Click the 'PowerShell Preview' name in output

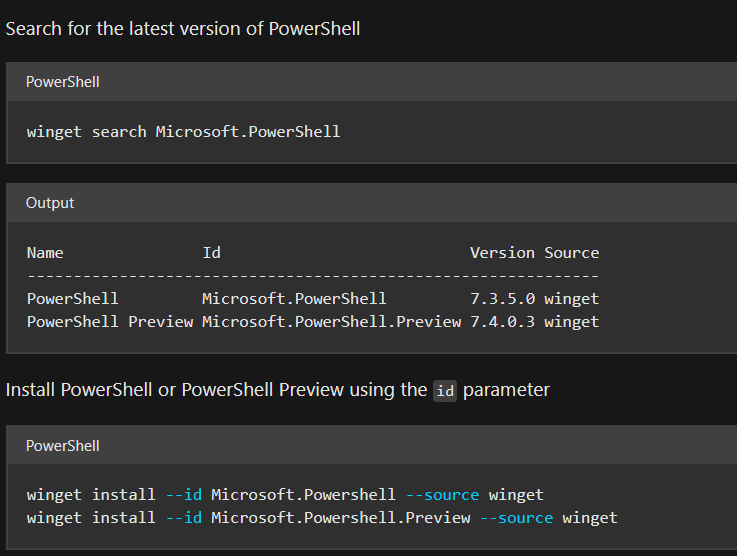pos(110,321)
